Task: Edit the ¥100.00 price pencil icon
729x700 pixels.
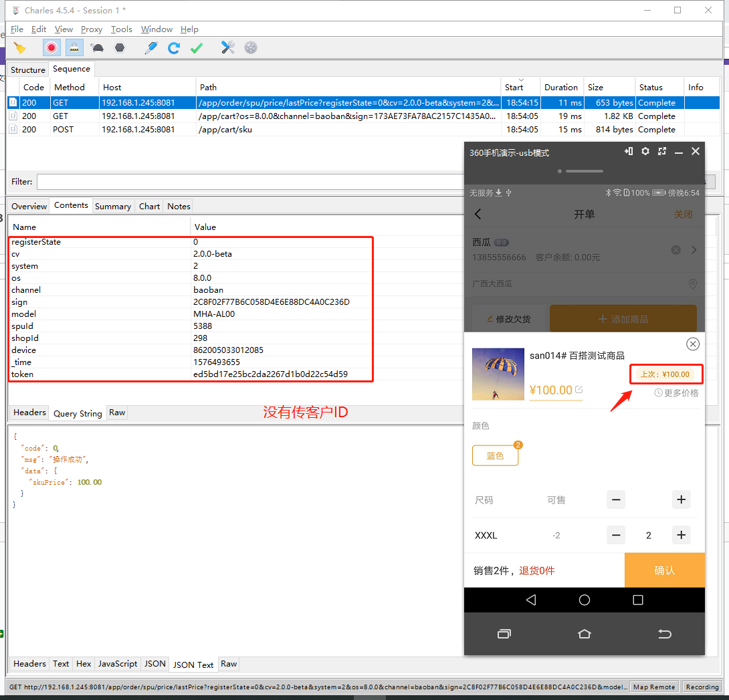Action: (x=579, y=390)
